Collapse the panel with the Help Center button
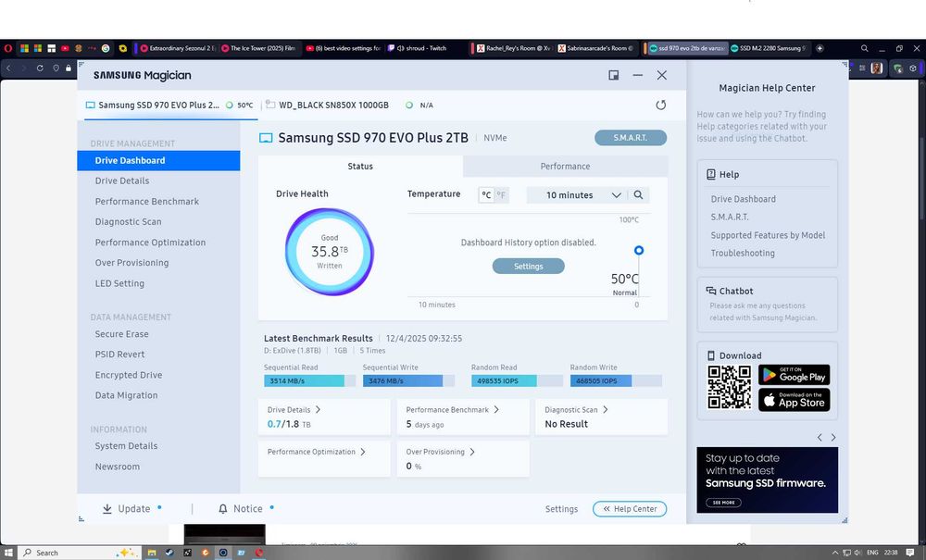Image resolution: width=926 pixels, height=560 pixels. coord(630,509)
